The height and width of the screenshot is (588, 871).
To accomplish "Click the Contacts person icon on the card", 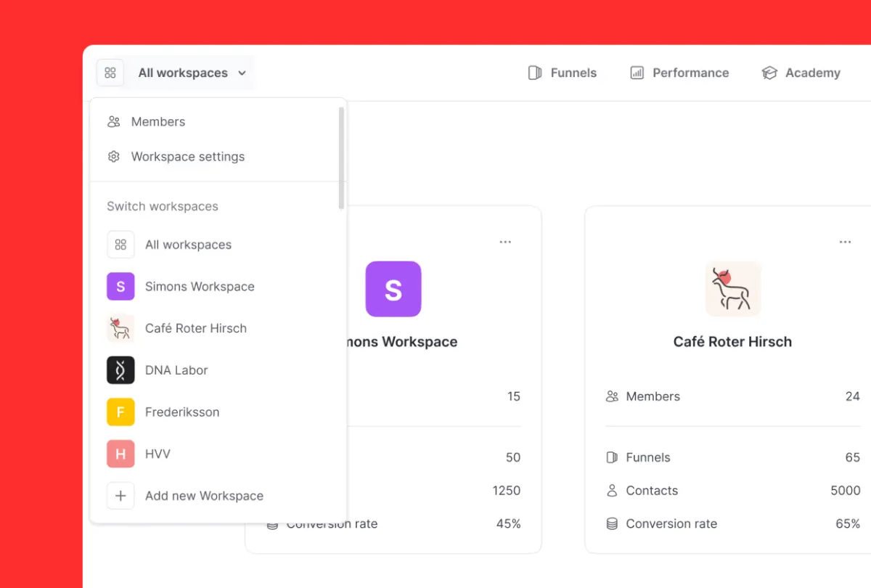I will coord(612,491).
